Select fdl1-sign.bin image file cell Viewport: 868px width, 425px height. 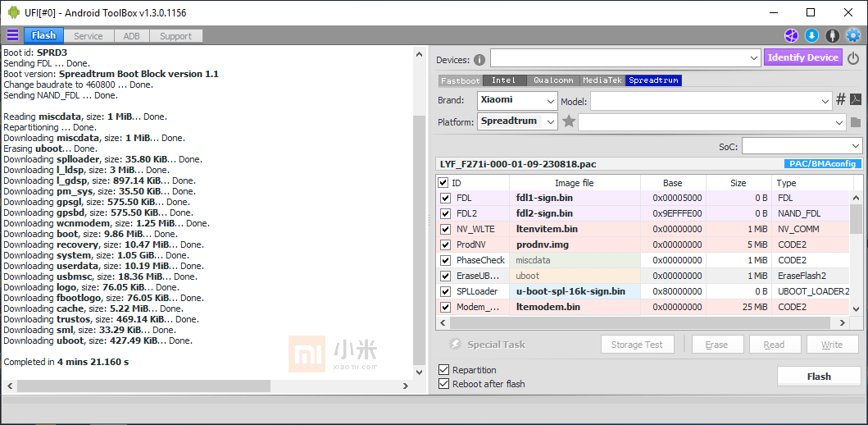[575, 198]
